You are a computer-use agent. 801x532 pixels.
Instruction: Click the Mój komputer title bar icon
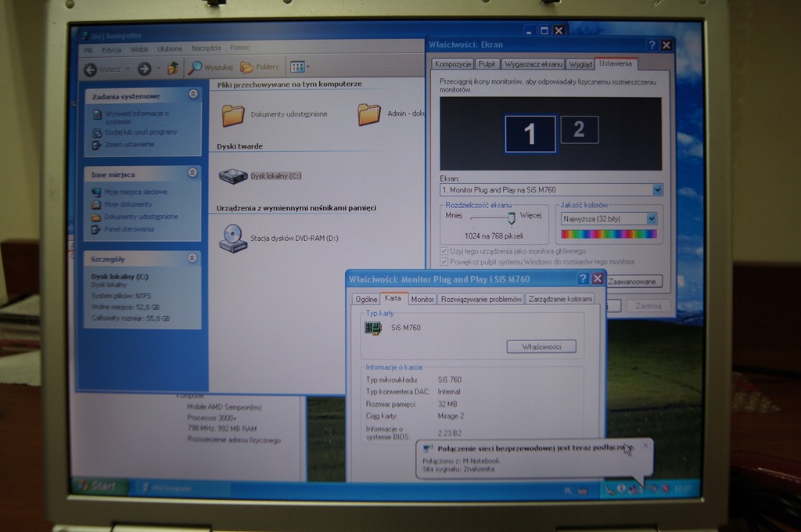(x=84, y=36)
